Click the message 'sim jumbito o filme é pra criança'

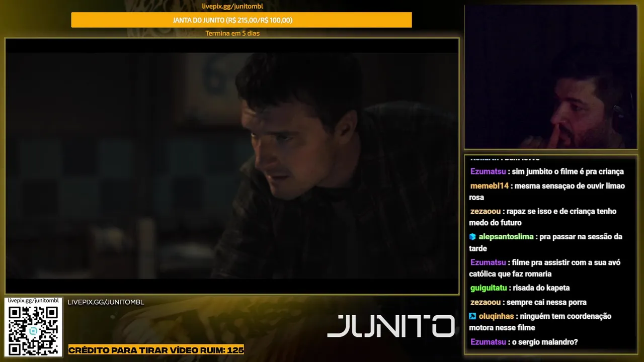[568, 171]
